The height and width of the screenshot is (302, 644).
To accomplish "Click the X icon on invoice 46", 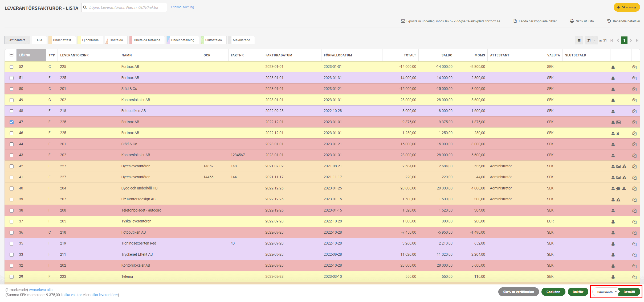I will point(618,134).
